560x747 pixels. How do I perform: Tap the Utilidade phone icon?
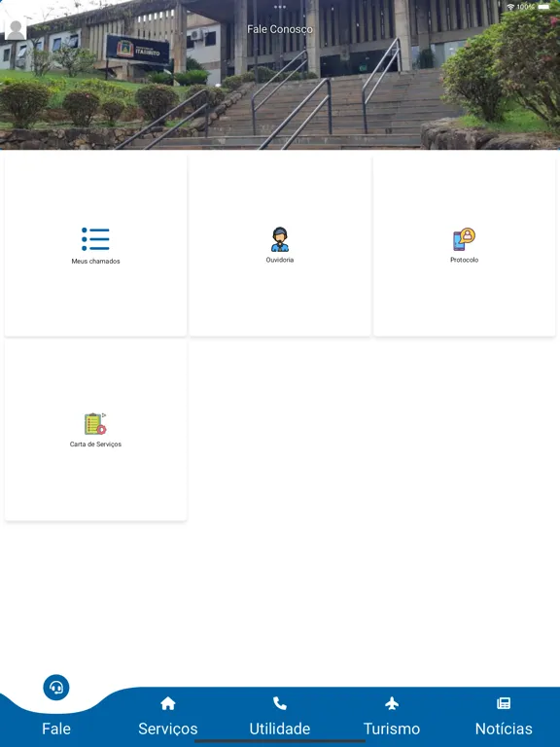[x=280, y=703]
